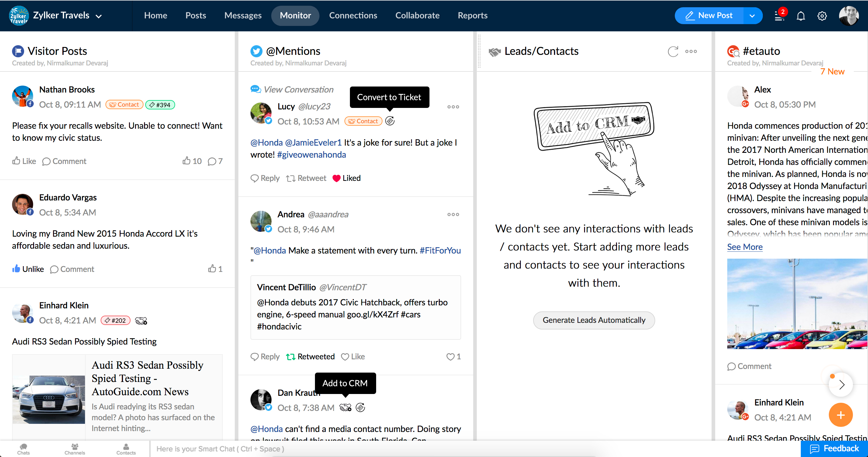Screen dimensions: 868x457
Task: Go to the Reports tab
Action: coord(472,15)
